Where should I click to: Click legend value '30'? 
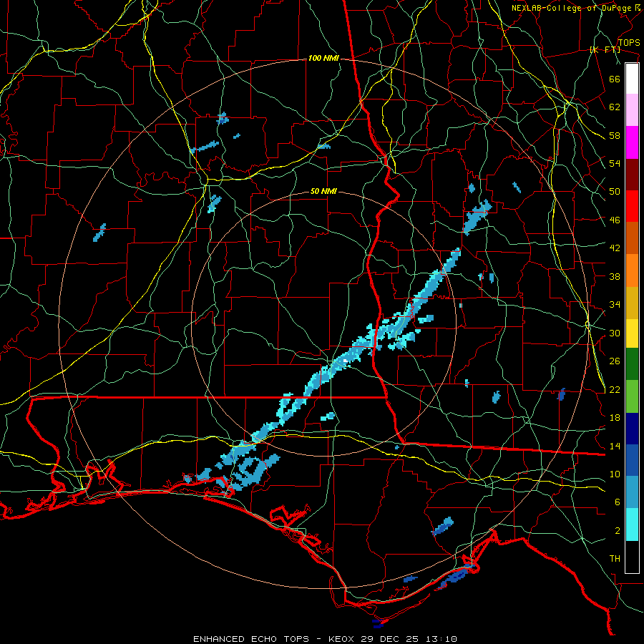coord(615,333)
